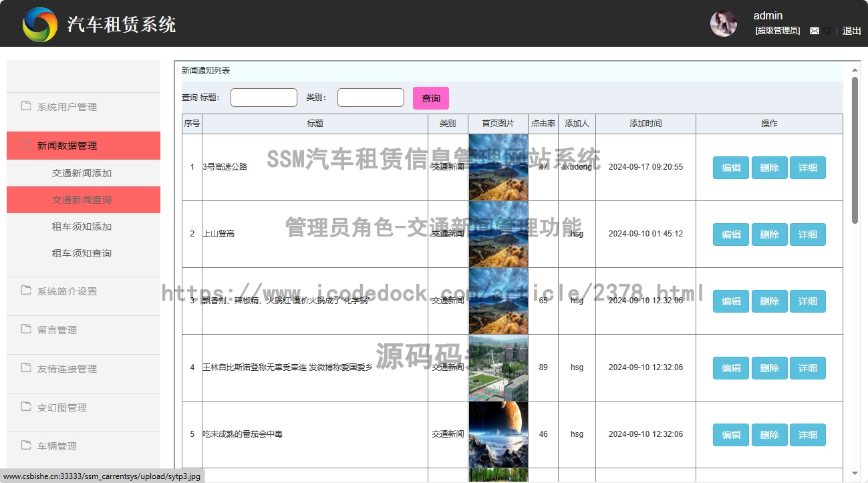This screenshot has height=483, width=868.
Task: Click the scrollbar up arrow
Action: click(x=855, y=69)
